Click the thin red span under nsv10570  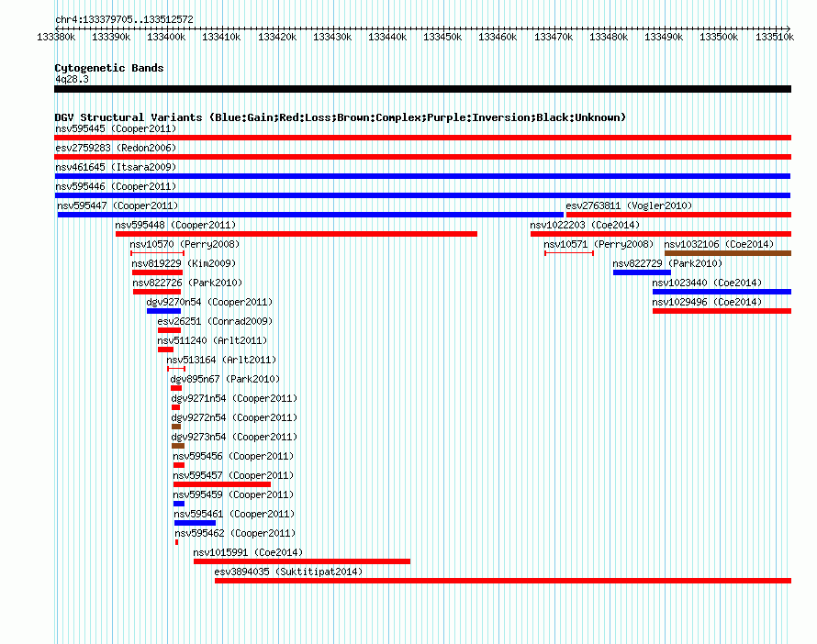pos(157,253)
